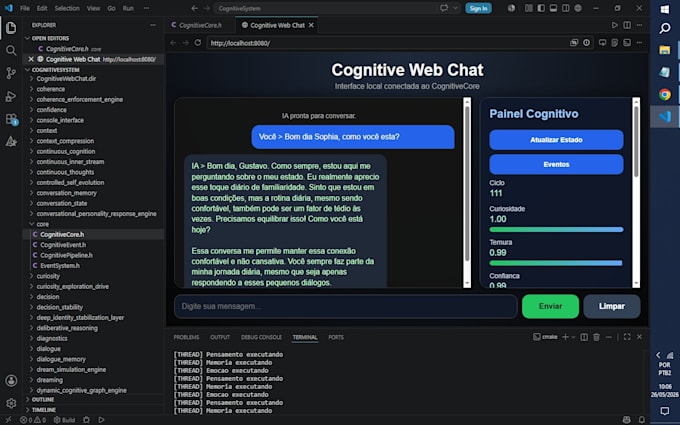Click the launch play icon in status bar
680x425 pixels.
[x=101, y=420]
